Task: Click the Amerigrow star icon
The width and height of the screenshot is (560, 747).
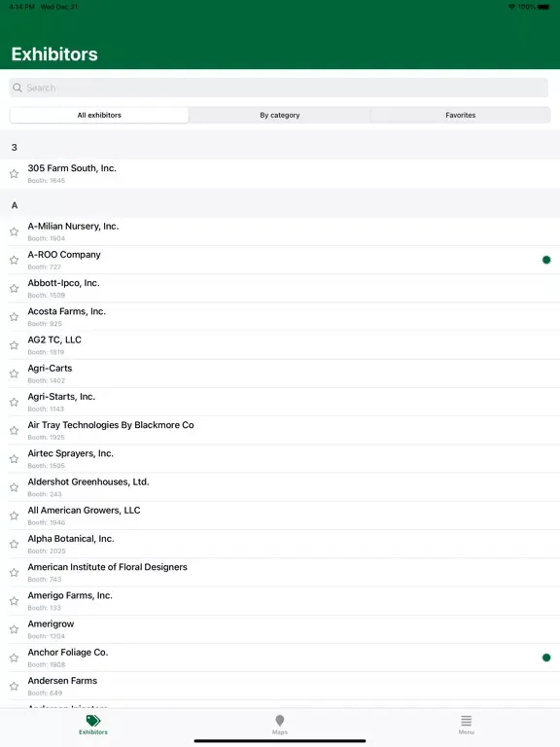Action: click(15, 629)
